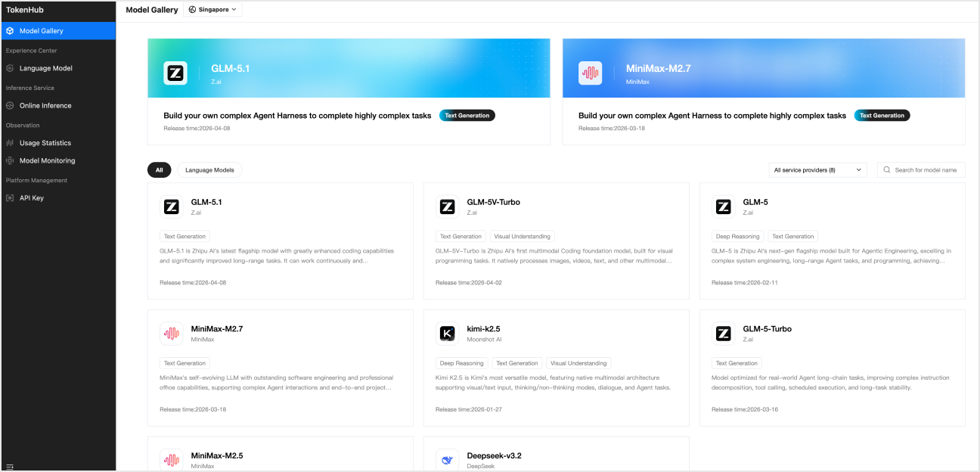Open the GLM-5-Turbo model card title
The image size is (980, 472).
pyautogui.click(x=768, y=329)
